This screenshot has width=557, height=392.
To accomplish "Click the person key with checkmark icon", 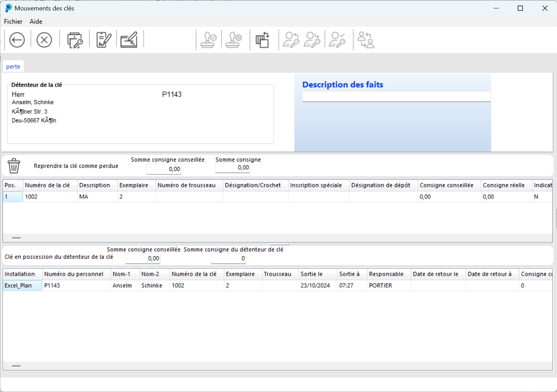I will point(337,40).
